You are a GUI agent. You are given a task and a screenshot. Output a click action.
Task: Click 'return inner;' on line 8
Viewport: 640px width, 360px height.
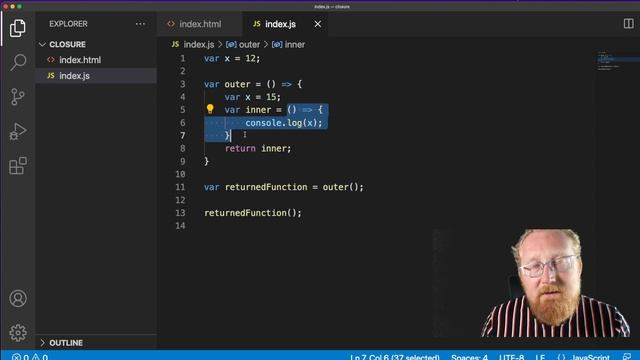258,148
